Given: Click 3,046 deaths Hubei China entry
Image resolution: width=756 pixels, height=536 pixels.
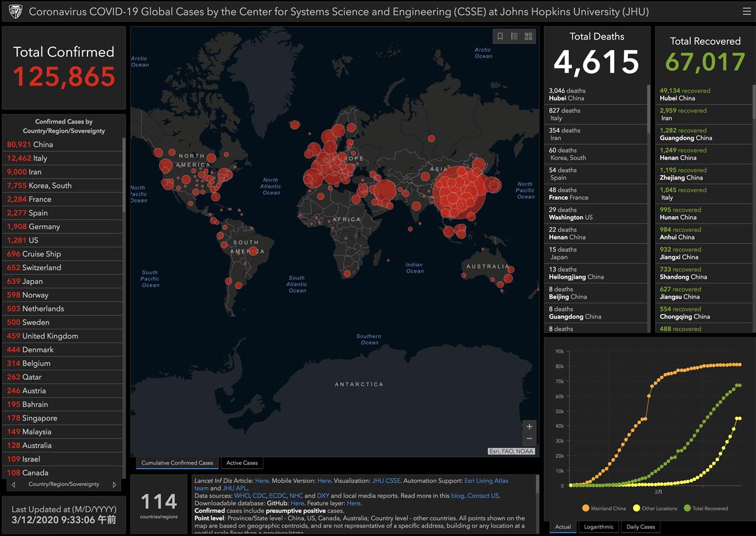Looking at the screenshot, I should point(595,95).
